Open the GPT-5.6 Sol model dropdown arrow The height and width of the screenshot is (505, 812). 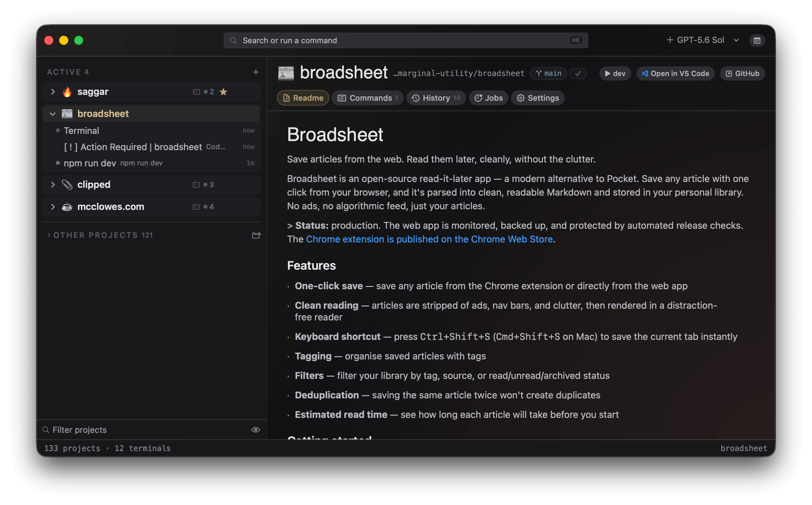(736, 40)
